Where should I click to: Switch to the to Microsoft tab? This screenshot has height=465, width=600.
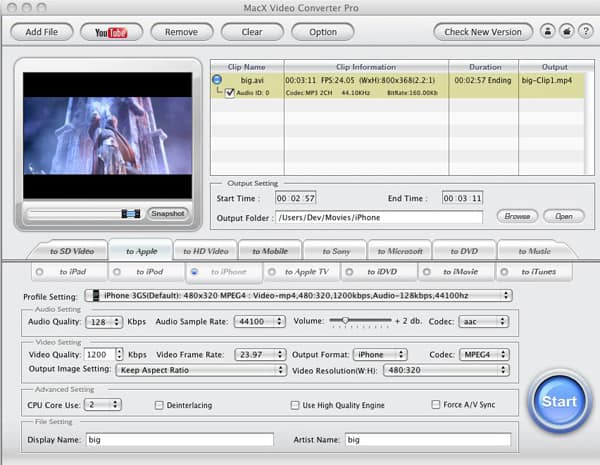pyautogui.click(x=400, y=251)
